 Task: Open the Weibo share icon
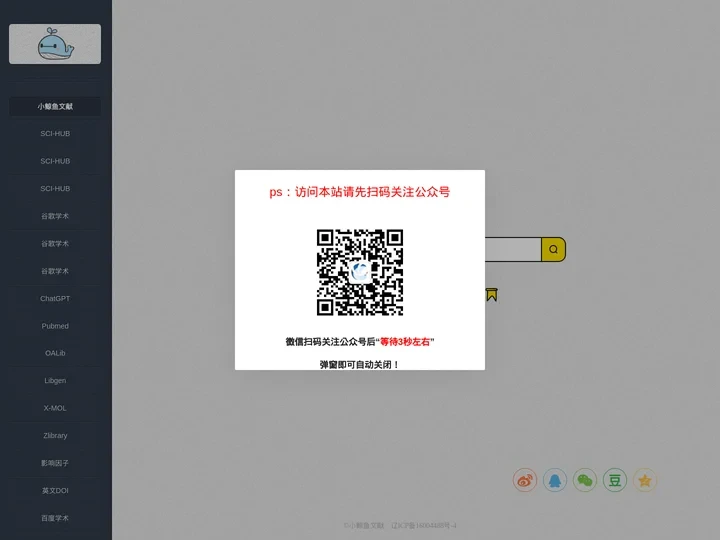[x=525, y=480]
